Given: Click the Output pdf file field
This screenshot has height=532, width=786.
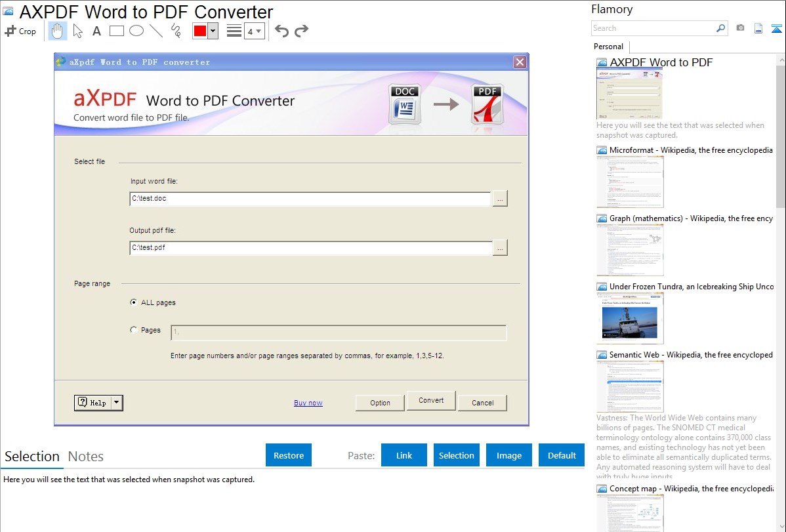Looking at the screenshot, I should pyautogui.click(x=311, y=248).
